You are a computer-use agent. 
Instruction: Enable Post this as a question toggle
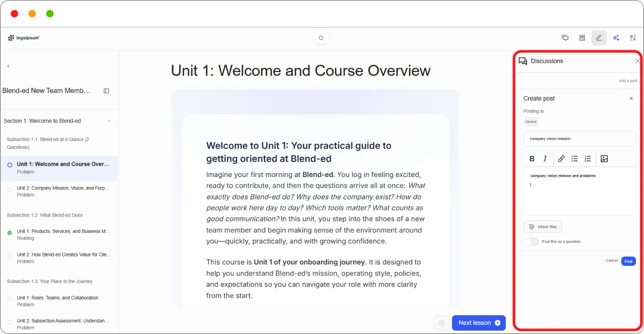[x=531, y=242]
